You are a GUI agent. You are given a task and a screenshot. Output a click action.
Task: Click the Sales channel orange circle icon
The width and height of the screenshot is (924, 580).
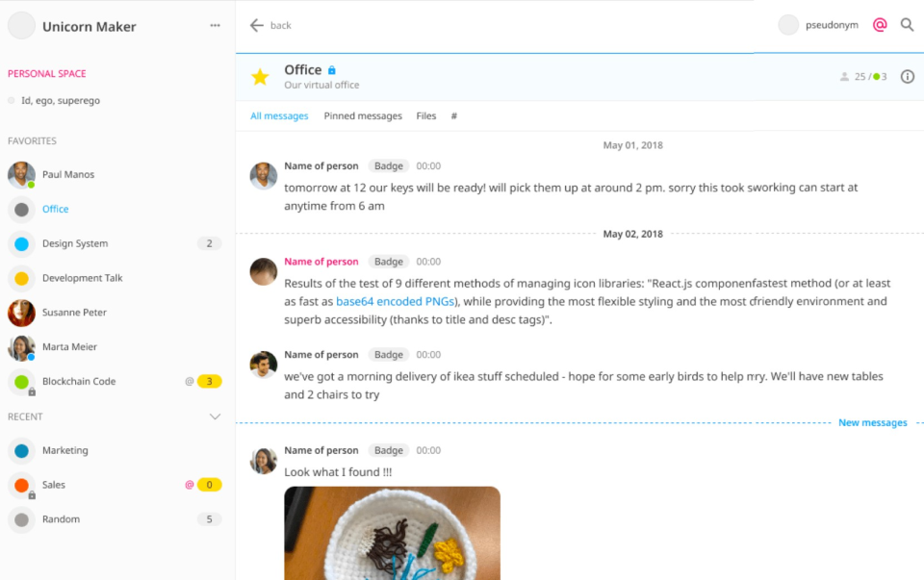click(21, 485)
